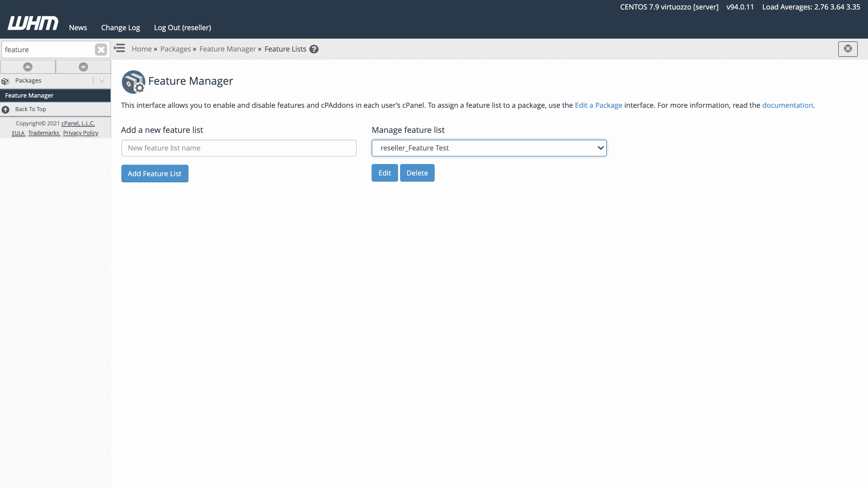Click the 'Load Averages: 2.76 3.64 3.35' text

coord(811,7)
